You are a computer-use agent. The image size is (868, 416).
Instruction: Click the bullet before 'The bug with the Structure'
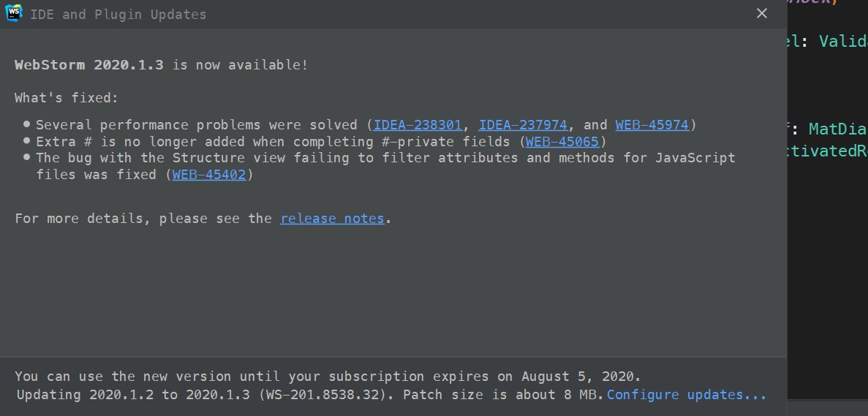coord(27,157)
